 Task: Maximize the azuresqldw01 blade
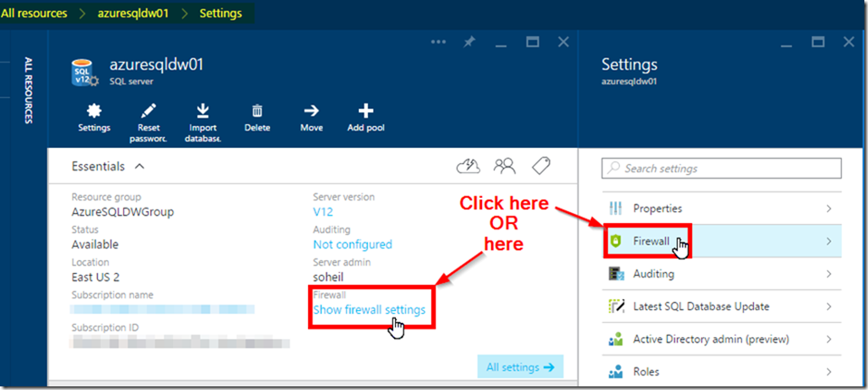[x=533, y=42]
